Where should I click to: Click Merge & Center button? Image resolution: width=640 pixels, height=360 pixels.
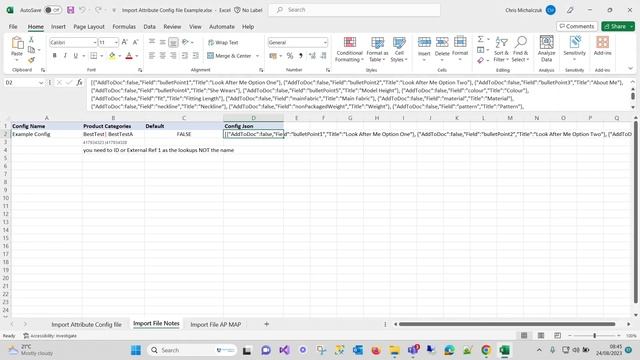point(229,56)
